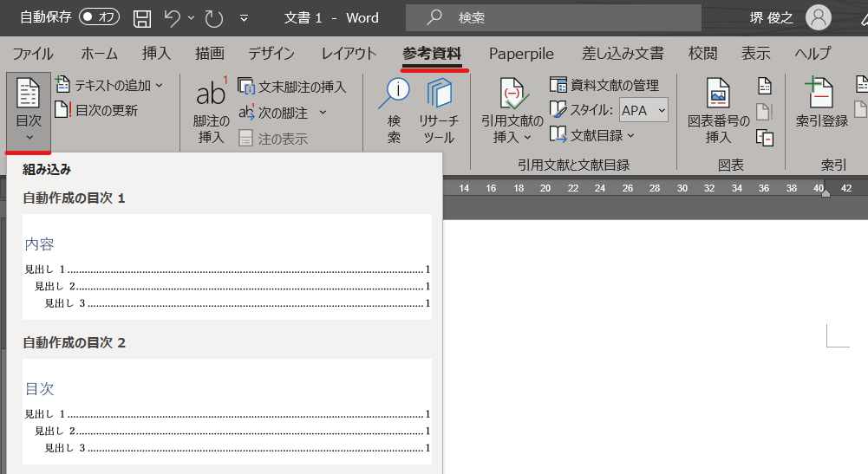The image size is (868, 474).
Task: Click the 自動作成の目次 2 heading label
Action: point(75,343)
